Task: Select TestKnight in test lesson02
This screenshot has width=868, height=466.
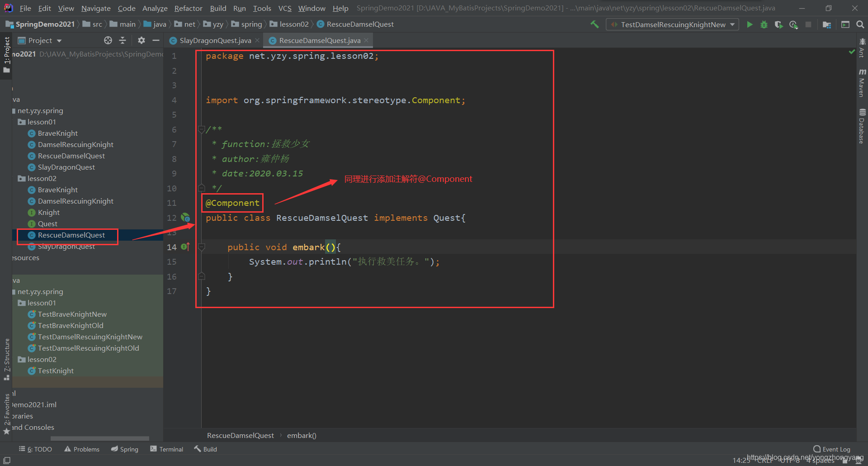Action: click(51, 371)
